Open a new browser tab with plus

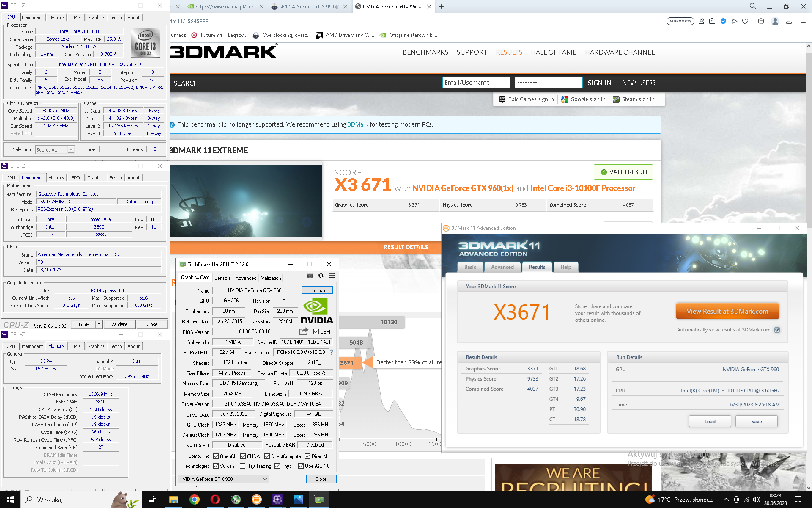442,6
